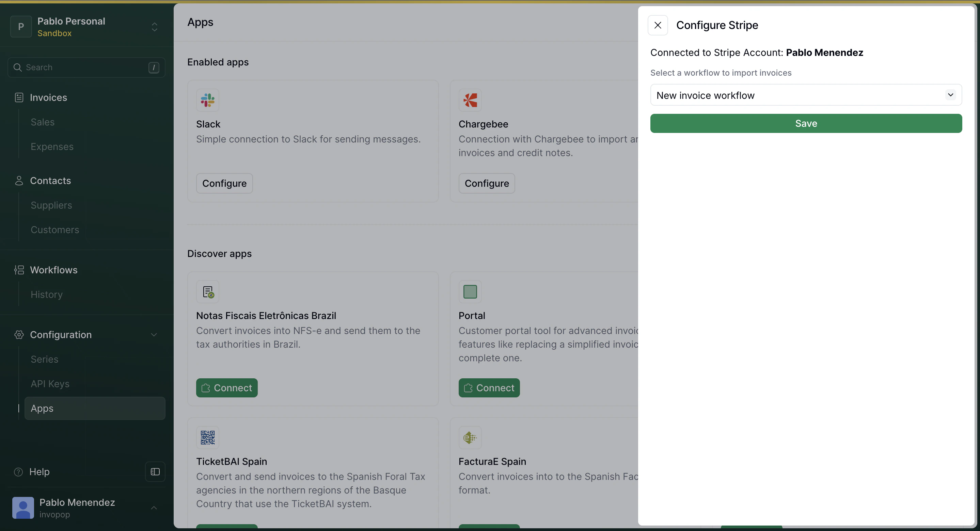Click the Portal app icon
Image resolution: width=980 pixels, height=531 pixels.
point(470,292)
